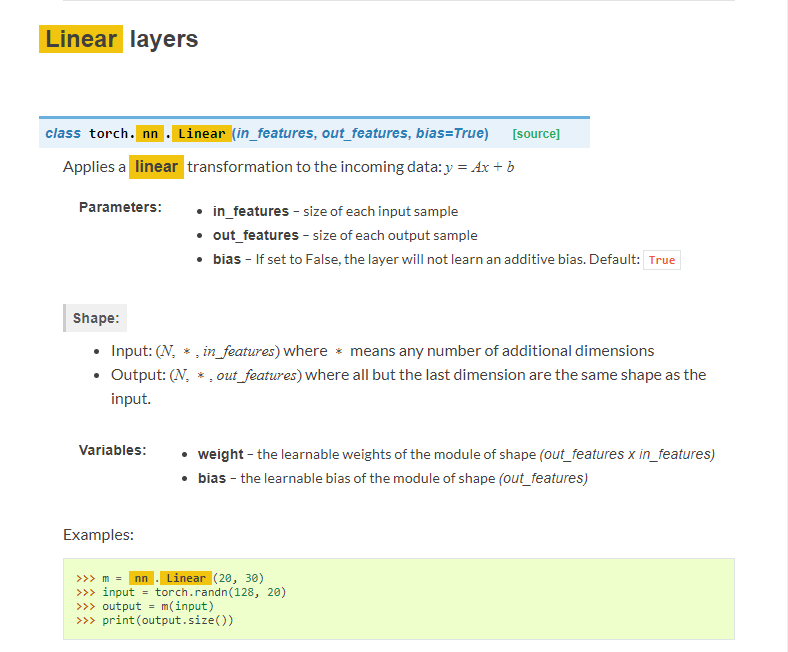The width and height of the screenshot is (788, 652).
Task: Click the bold 'bias' entry under Variables
Action: (212, 478)
